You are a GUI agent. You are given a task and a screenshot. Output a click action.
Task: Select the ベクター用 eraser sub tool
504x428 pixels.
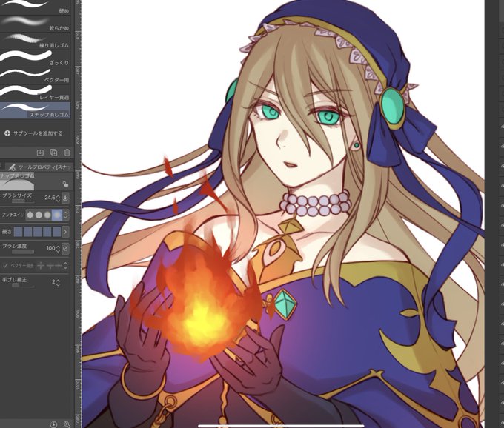coord(35,76)
